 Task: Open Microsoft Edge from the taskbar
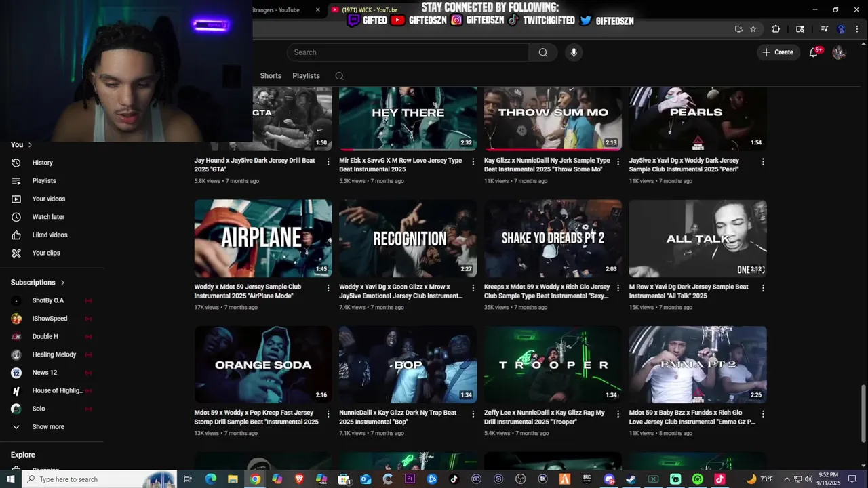click(x=211, y=479)
